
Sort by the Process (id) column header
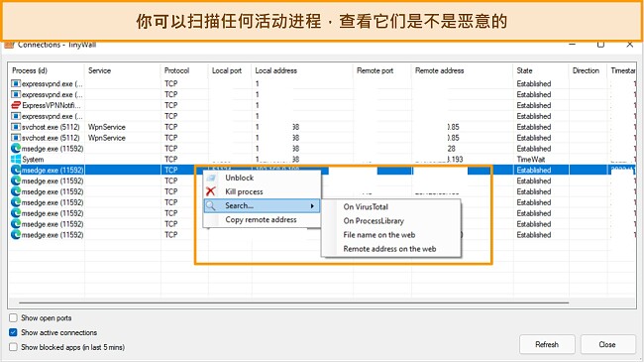click(46, 70)
